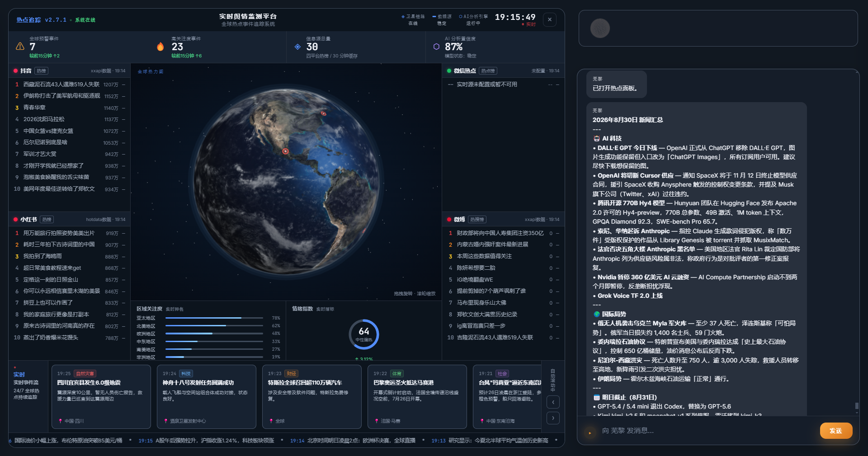This screenshot has height=456, width=868.
Task: Click the gray sphere avatar in chat header
Action: tap(600, 28)
